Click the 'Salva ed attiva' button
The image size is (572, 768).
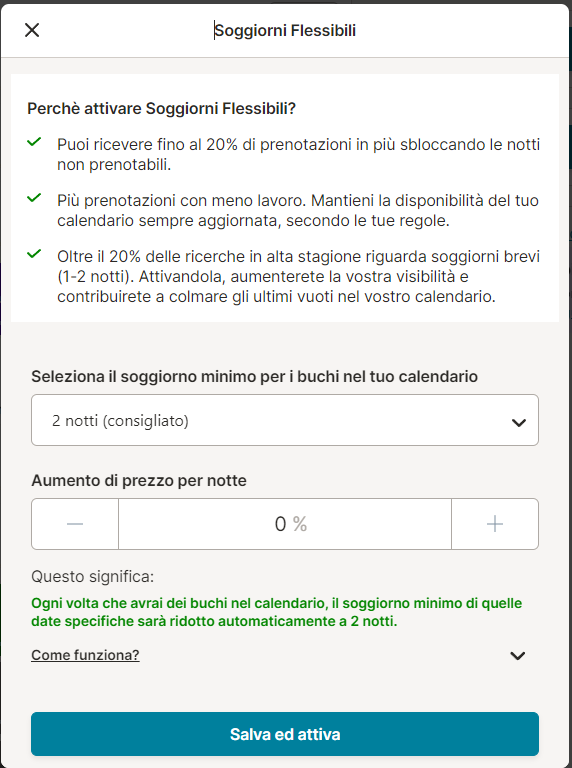pos(285,734)
